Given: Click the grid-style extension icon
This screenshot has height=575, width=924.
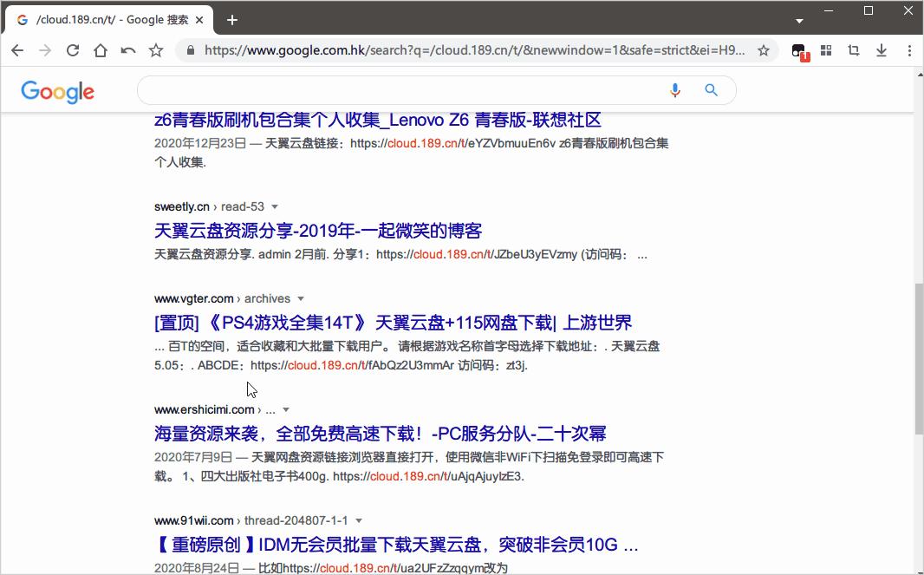Looking at the screenshot, I should (826, 50).
